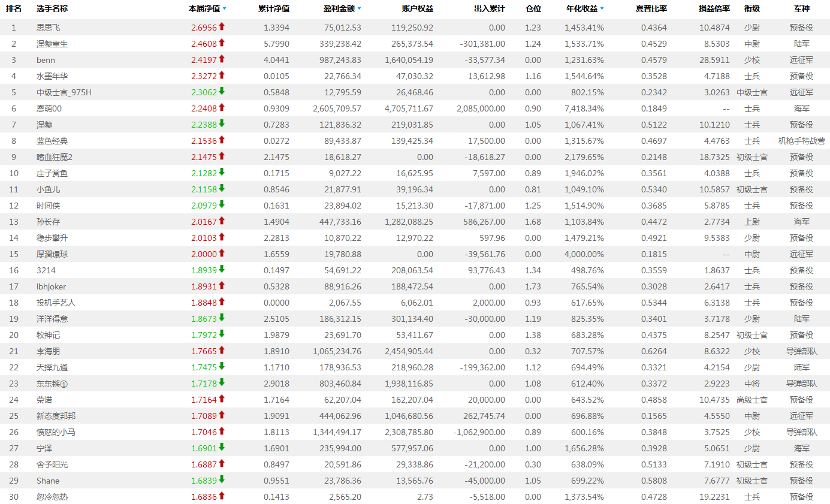This screenshot has height=504, width=830.
Task: Click 高级士官 rank for 荣诺
Action: 751,400
